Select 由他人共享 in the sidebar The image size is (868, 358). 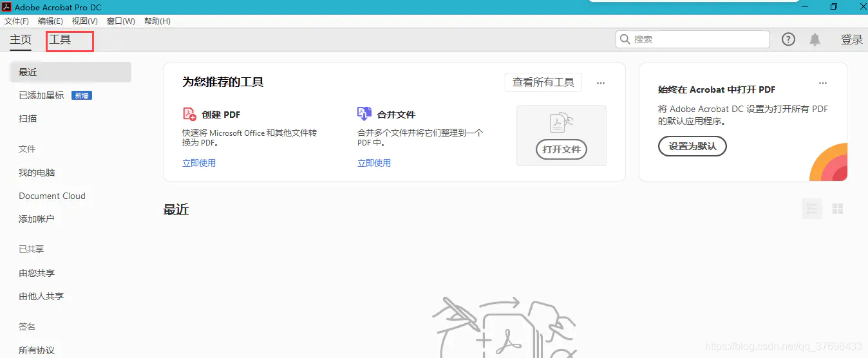click(x=41, y=296)
